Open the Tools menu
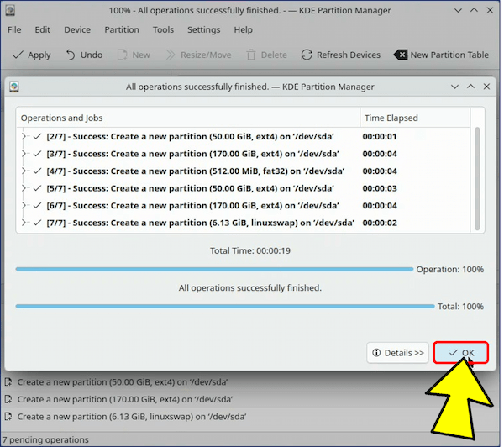The image size is (504, 447). pyautogui.click(x=163, y=29)
